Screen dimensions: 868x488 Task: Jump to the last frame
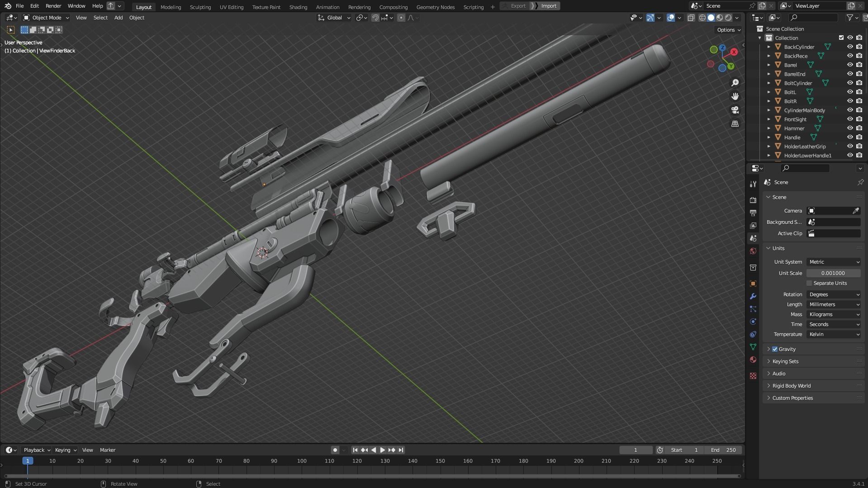coord(401,450)
